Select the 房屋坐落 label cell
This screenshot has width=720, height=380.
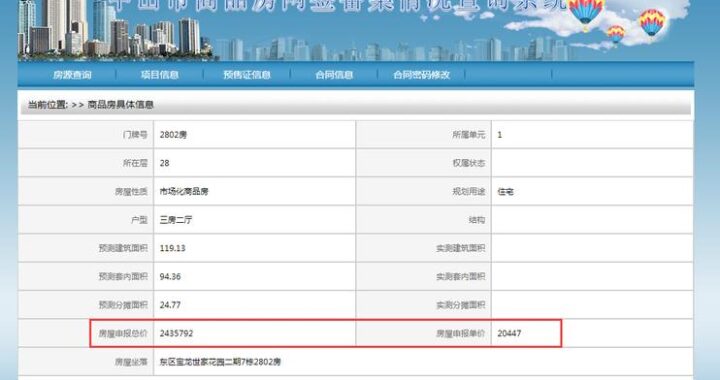point(85,362)
